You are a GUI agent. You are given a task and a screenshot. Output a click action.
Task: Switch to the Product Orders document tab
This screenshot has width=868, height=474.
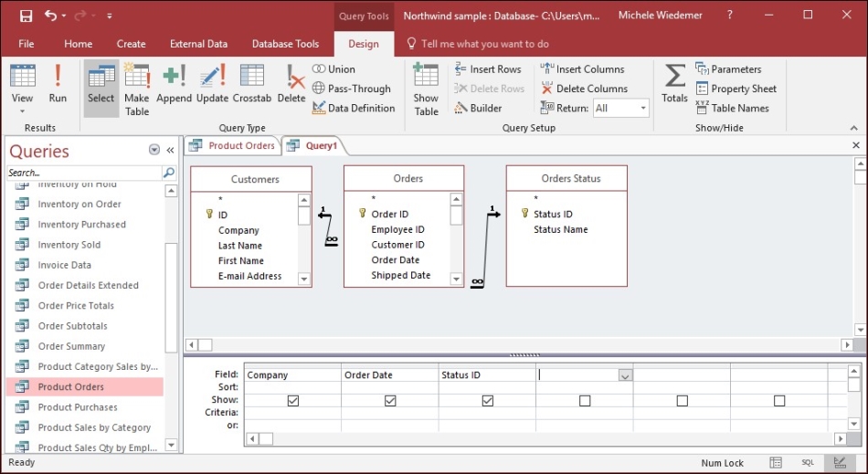232,145
